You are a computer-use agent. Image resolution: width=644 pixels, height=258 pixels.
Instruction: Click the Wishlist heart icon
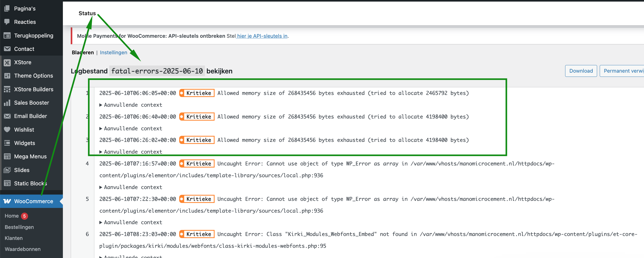point(7,130)
